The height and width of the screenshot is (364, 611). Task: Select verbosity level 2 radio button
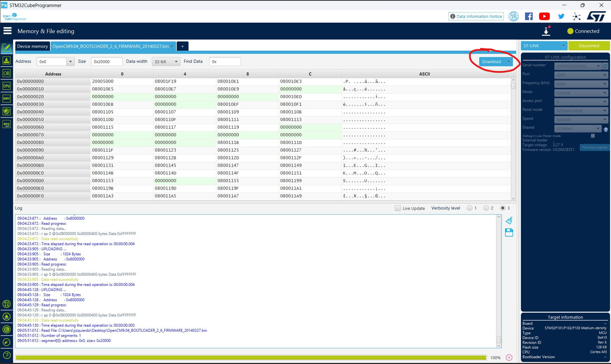click(486, 208)
